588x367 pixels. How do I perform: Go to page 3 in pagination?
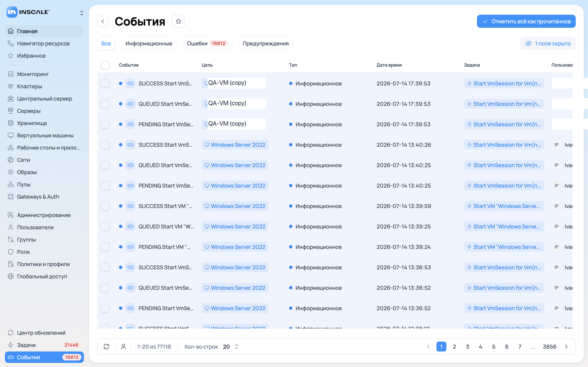click(x=467, y=347)
